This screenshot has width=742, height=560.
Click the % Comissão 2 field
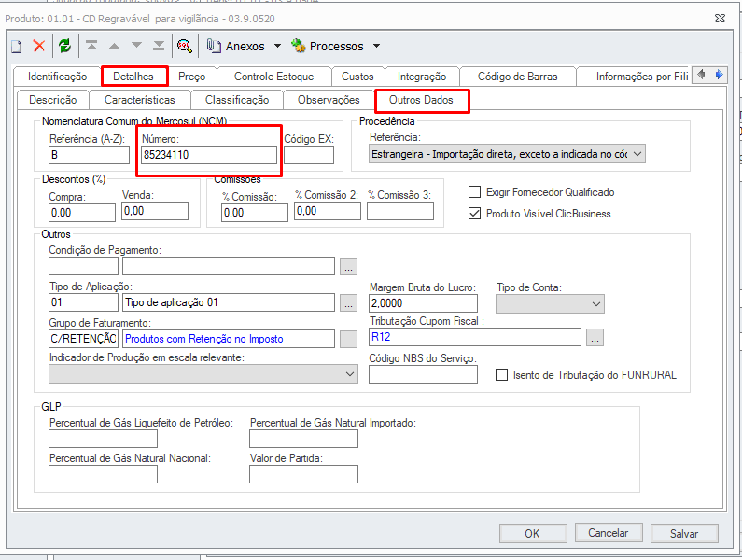click(x=328, y=211)
